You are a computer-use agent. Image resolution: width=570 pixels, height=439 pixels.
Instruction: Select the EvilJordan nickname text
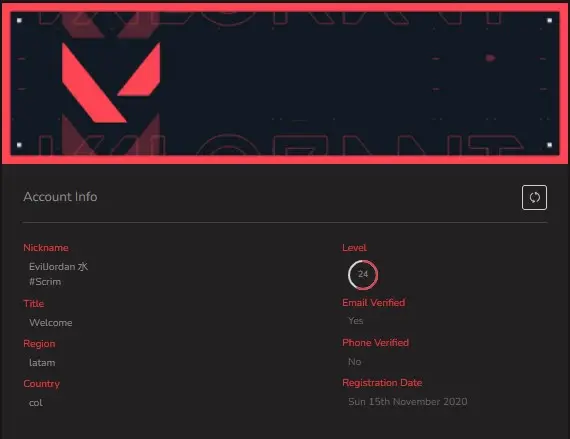(59, 266)
